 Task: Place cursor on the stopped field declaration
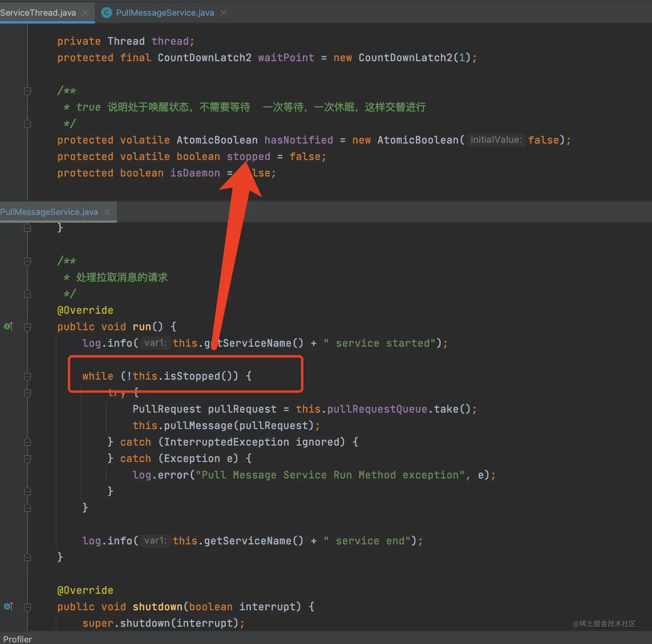click(248, 156)
